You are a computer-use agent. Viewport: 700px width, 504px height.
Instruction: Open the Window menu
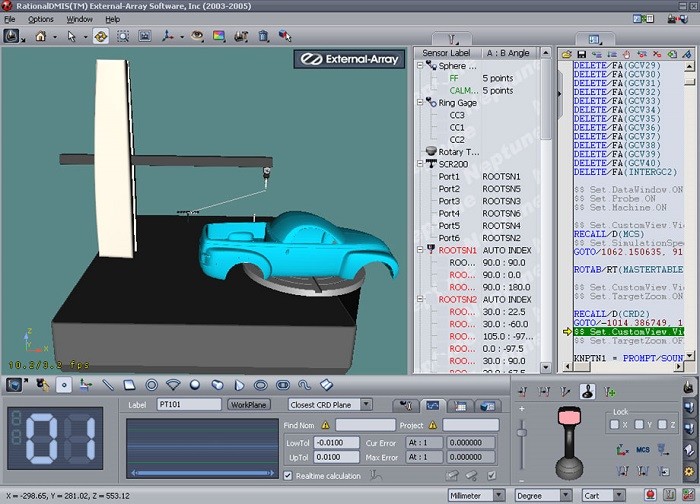tap(80, 19)
